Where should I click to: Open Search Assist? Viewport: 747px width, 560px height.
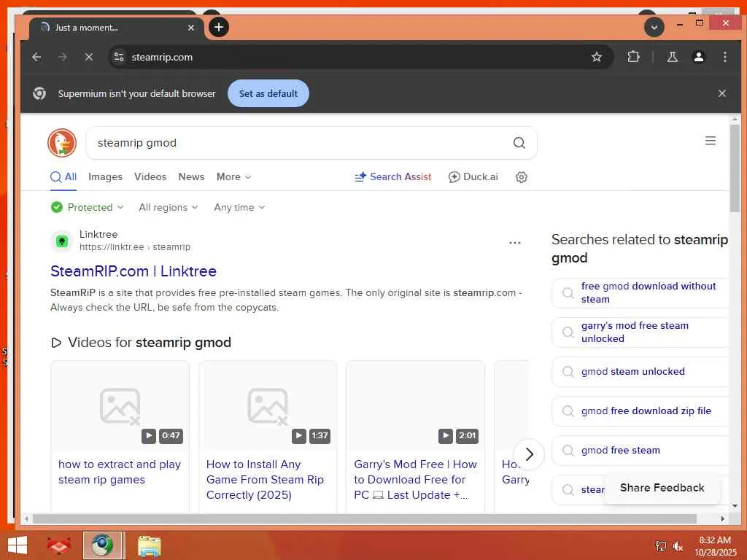tap(393, 176)
